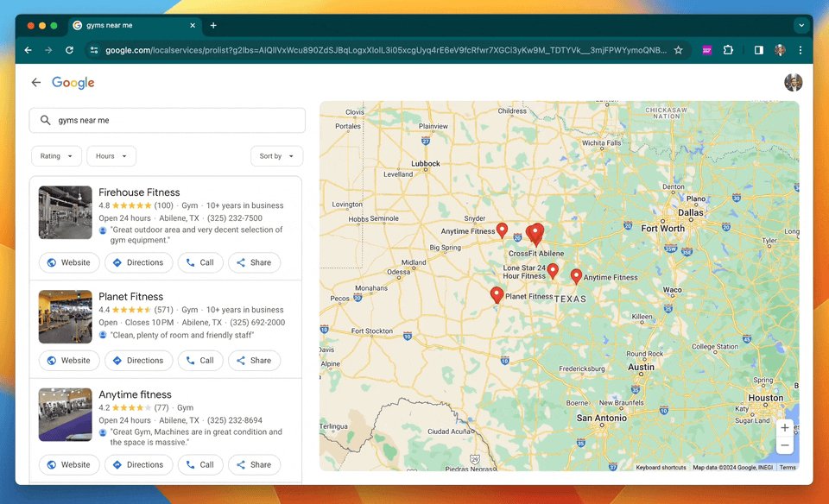Image resolution: width=829 pixels, height=504 pixels.
Task: Open the Extensions puzzle icon
Action: [x=728, y=50]
